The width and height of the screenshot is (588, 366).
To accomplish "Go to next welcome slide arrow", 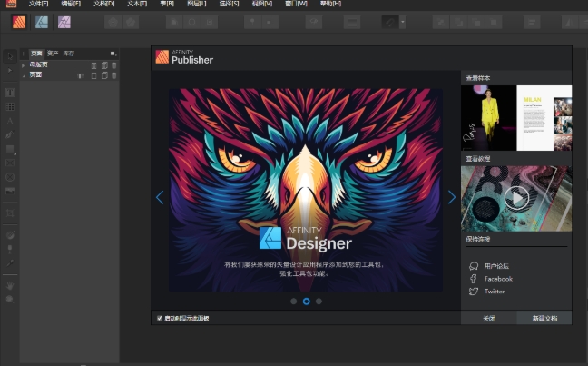I will (x=452, y=197).
